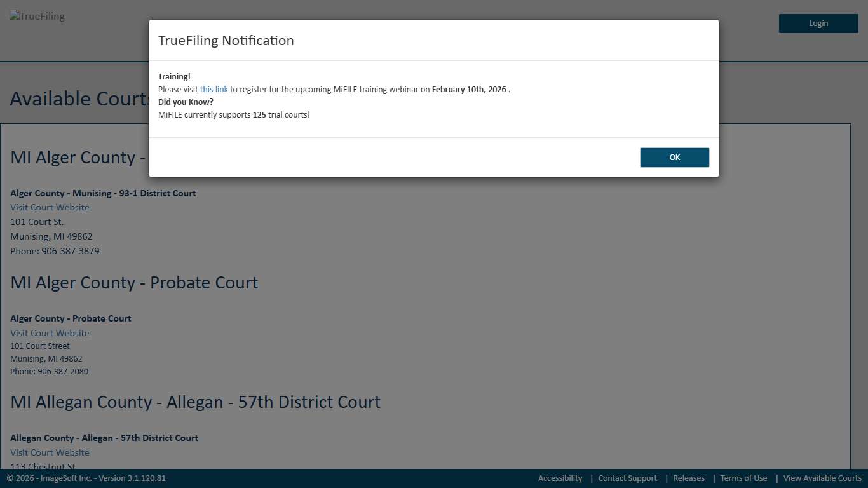
Task: Click the bold Alger County - Probate Court label
Action: coord(71,318)
